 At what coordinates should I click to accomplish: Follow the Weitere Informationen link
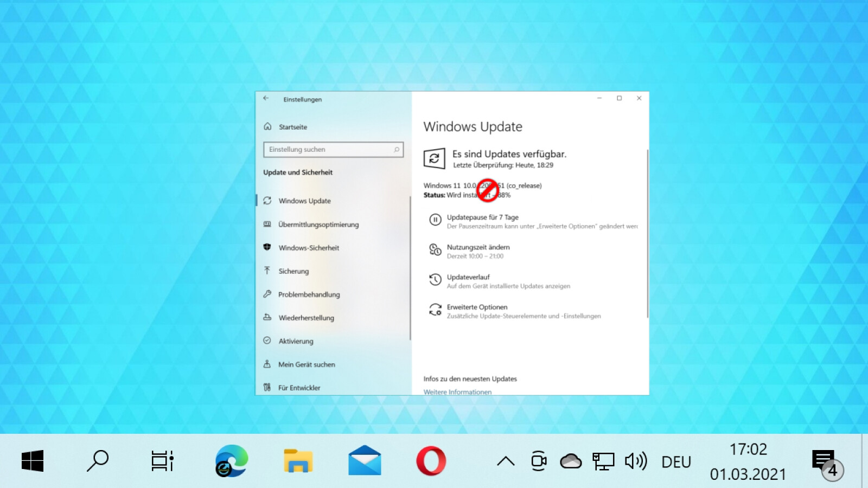457,391
